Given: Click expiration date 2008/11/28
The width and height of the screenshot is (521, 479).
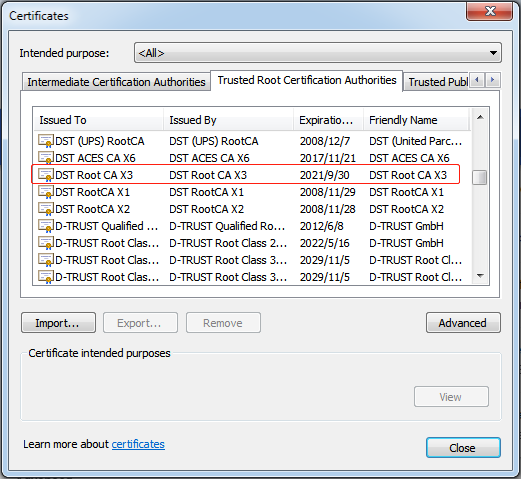Looking at the screenshot, I should click(327, 209).
